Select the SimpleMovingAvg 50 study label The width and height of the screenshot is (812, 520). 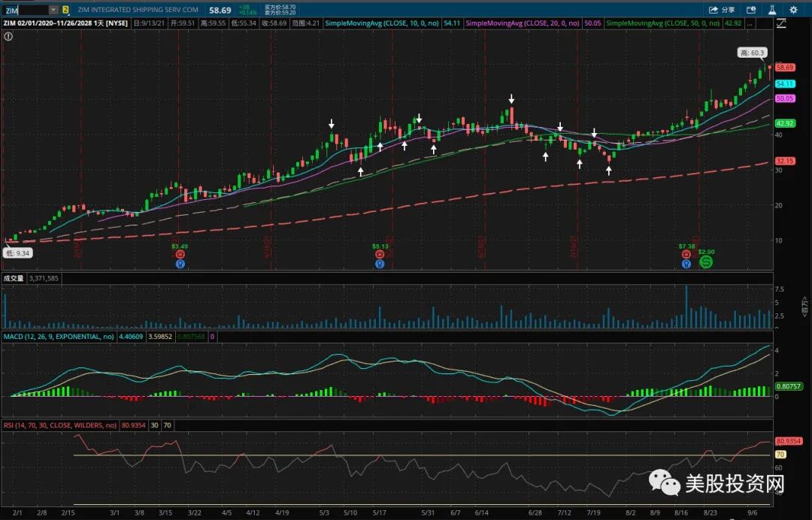coord(662,23)
